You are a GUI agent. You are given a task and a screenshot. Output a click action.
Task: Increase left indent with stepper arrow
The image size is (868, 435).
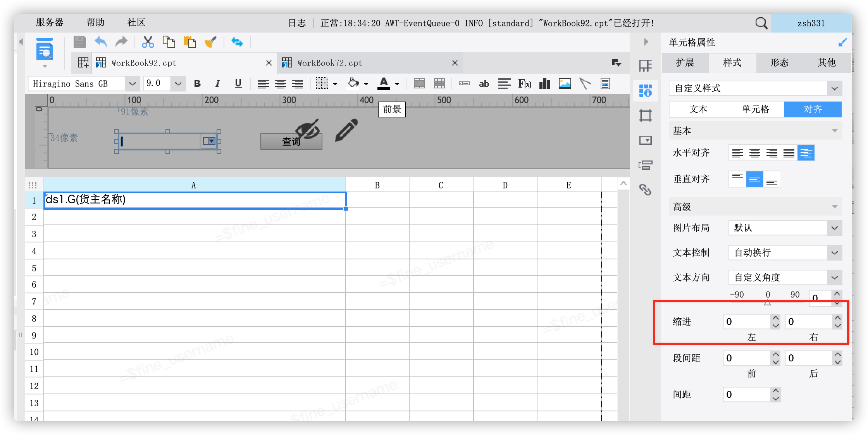click(x=775, y=318)
